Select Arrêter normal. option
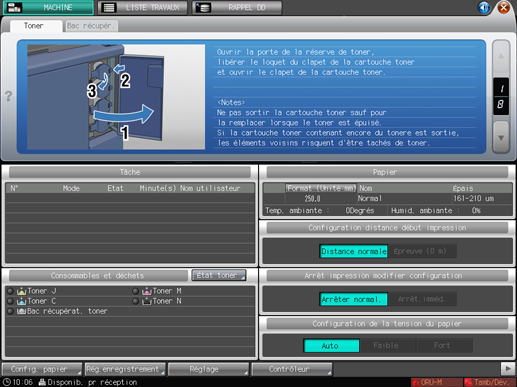The image size is (517, 387). tap(354, 299)
